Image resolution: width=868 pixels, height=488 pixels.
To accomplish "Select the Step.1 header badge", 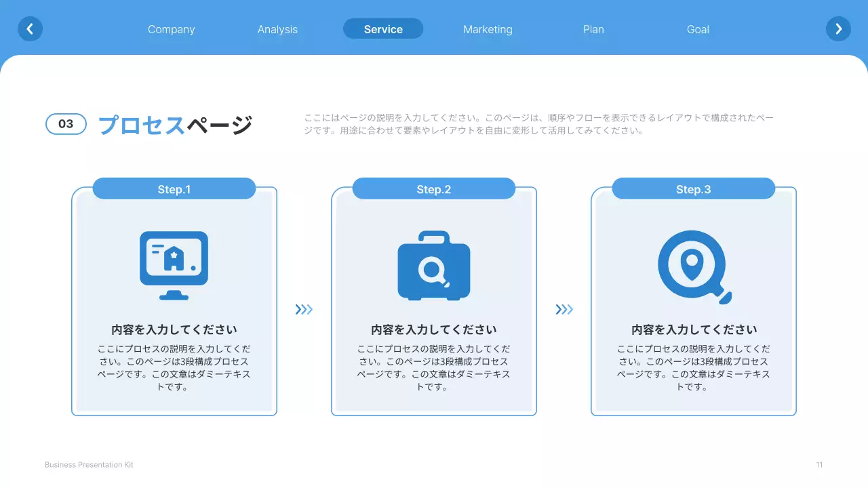I will pos(174,188).
